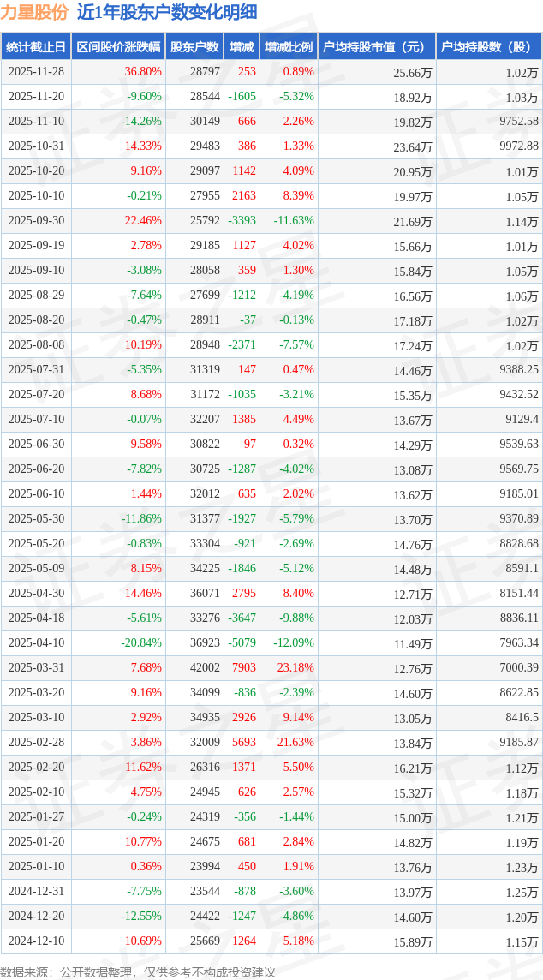
Task: Click the 户均持股数（股） column header
Action: (489, 47)
